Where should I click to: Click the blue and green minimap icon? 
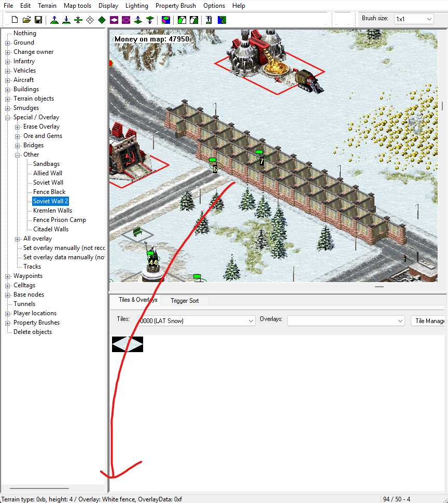pyautogui.click(x=221, y=20)
